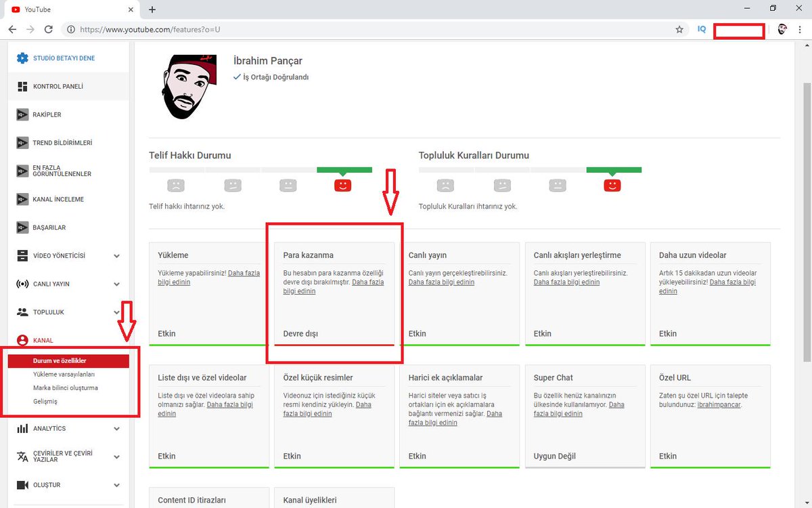This screenshot has width=812, height=508.
Task: Open Yükleme varsayılanları menu item
Action: click(x=64, y=375)
